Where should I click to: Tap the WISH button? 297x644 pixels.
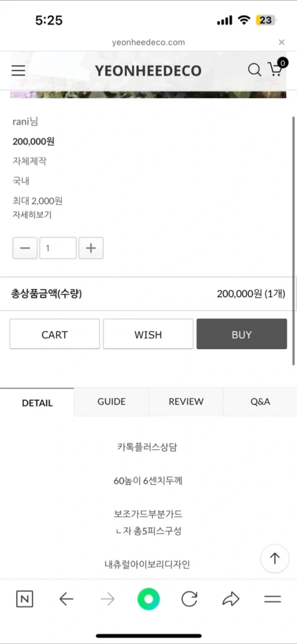point(148,335)
